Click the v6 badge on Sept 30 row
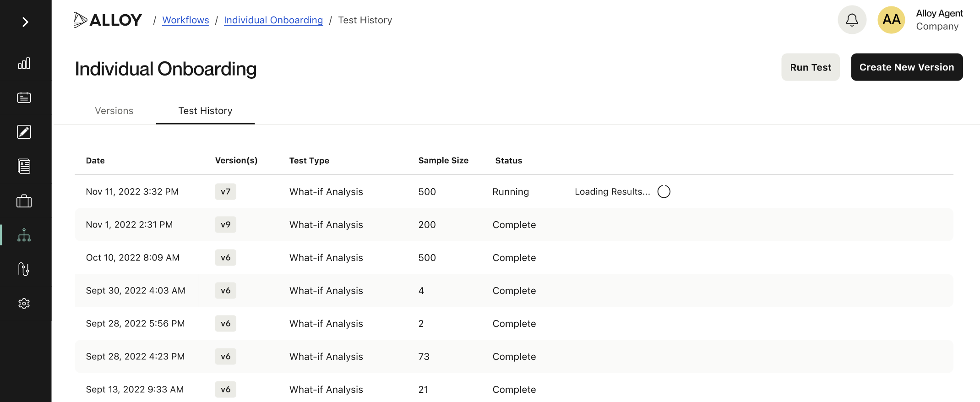980x402 pixels. pyautogui.click(x=225, y=291)
